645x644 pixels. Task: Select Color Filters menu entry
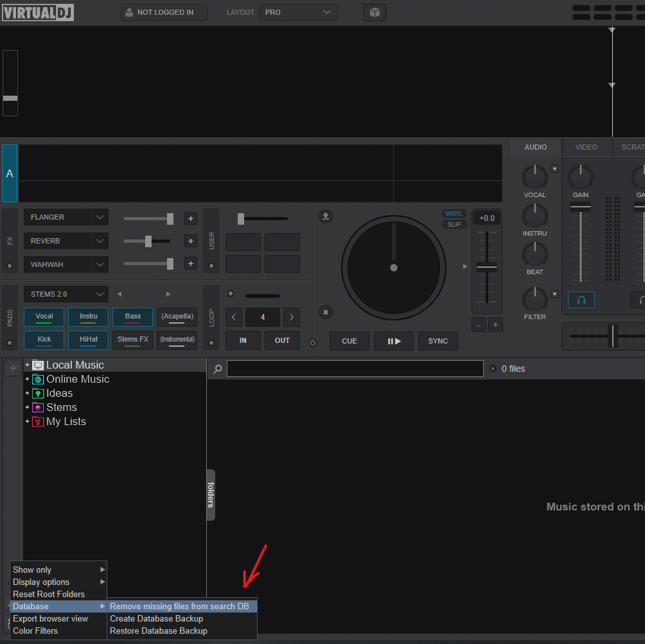coord(58,631)
